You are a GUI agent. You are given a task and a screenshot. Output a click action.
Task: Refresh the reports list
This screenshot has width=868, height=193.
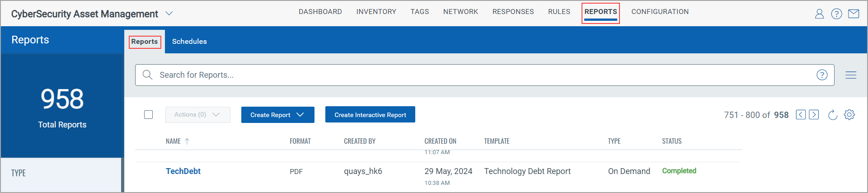click(832, 115)
